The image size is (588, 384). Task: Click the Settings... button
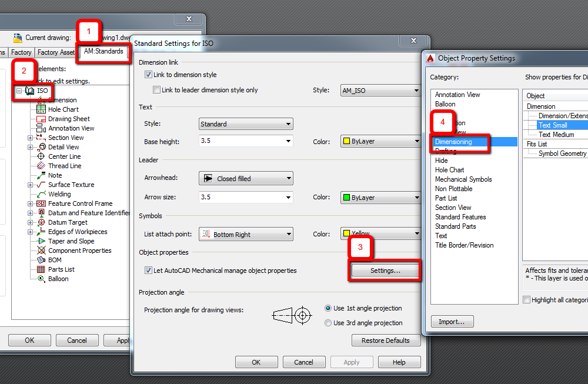(x=385, y=271)
